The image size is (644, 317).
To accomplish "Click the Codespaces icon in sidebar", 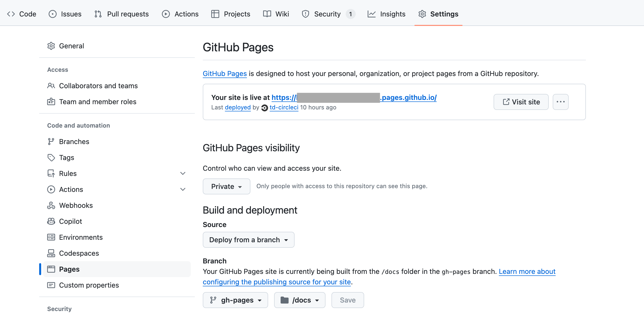I will [x=51, y=253].
